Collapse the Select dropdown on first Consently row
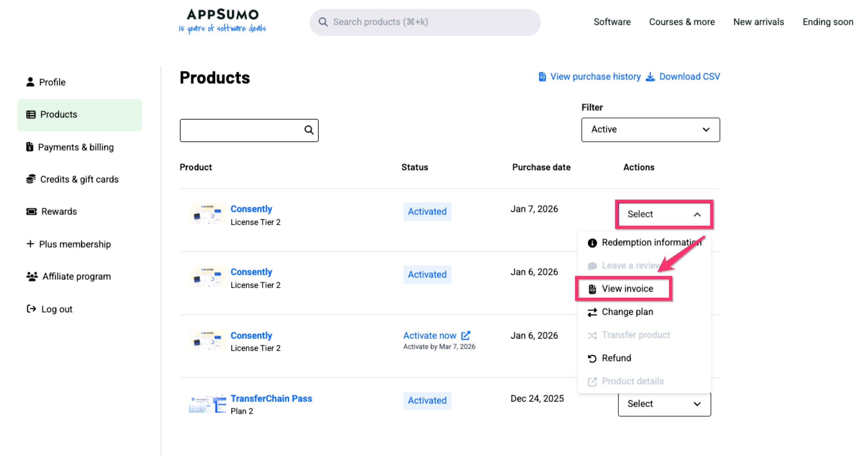This screenshot has height=457, width=868. (664, 214)
